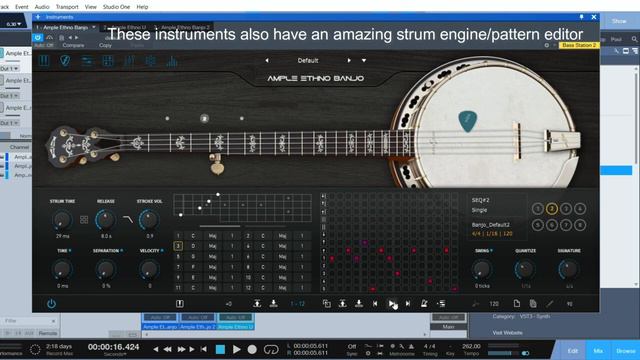The image size is (640, 360).
Task: Select sequence slot 4 circle
Action: point(580,209)
